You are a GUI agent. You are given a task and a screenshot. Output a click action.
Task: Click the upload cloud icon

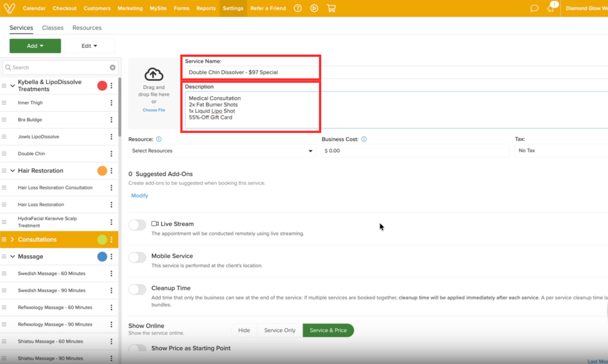[154, 74]
